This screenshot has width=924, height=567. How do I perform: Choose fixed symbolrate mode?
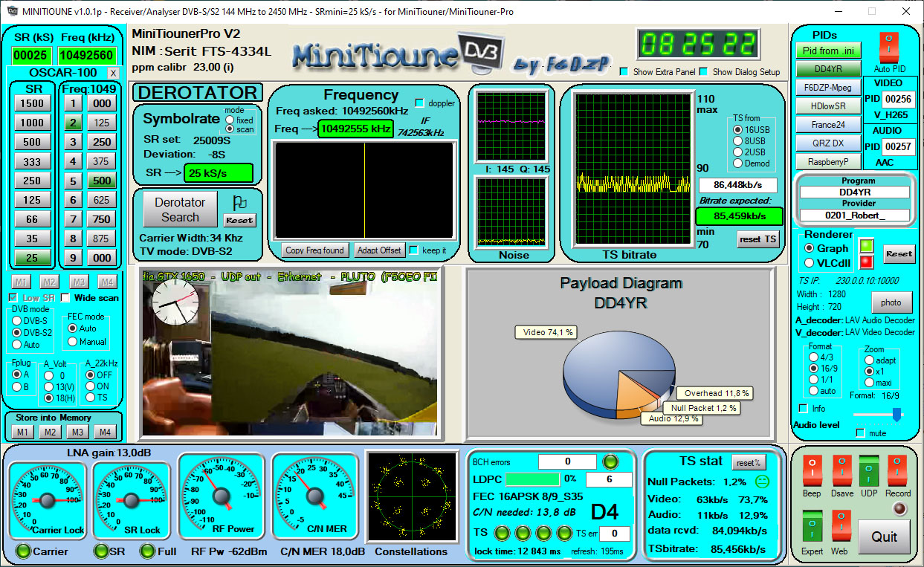point(229,120)
